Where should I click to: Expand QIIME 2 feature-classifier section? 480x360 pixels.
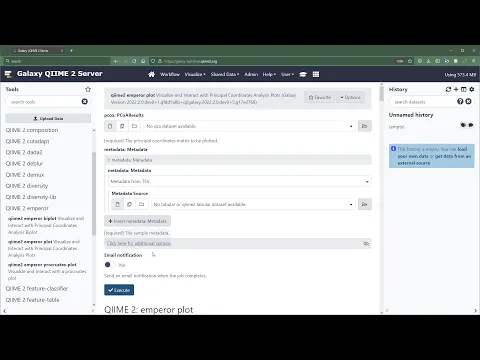click(37, 288)
